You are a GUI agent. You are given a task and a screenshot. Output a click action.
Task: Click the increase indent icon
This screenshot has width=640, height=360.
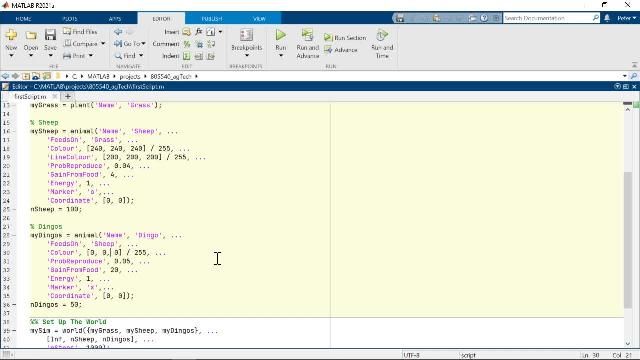click(x=199, y=56)
